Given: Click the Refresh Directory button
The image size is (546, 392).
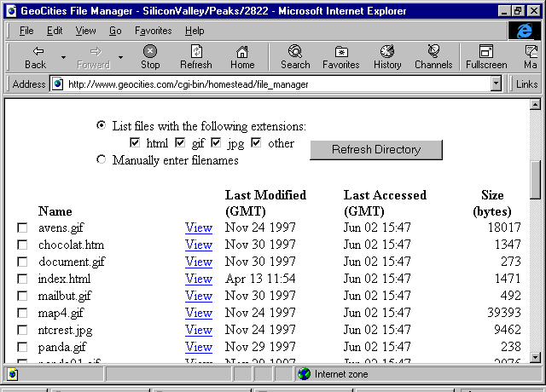Looking at the screenshot, I should pos(376,150).
